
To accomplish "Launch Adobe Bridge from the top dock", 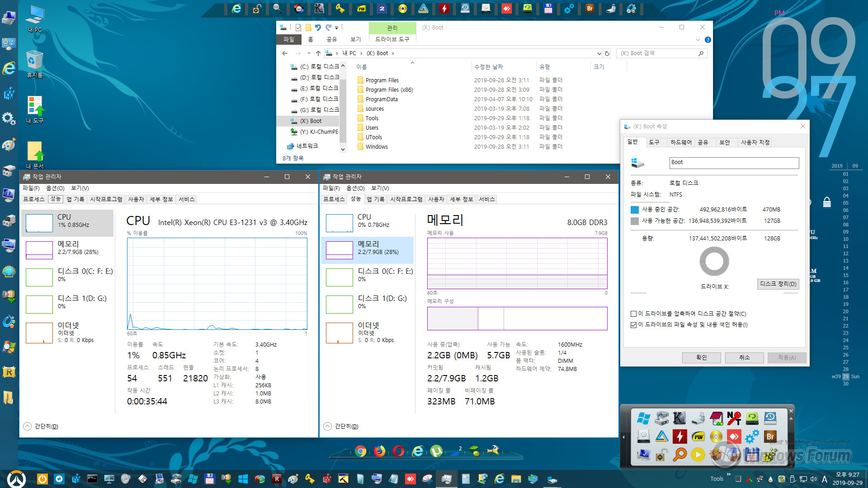I will (x=590, y=9).
